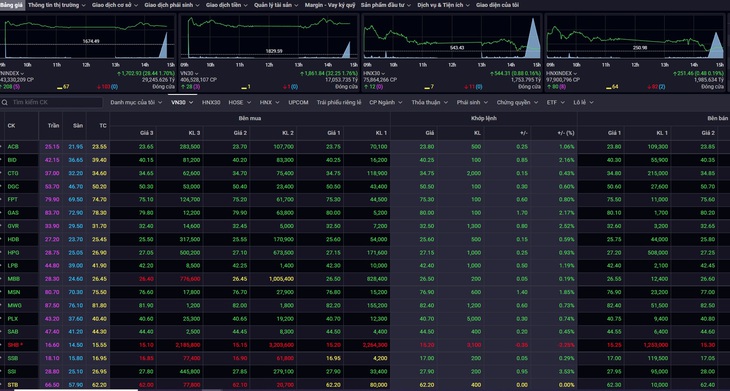The image size is (730, 391).
Task: Select STB stock symbol
Action: 13,385
